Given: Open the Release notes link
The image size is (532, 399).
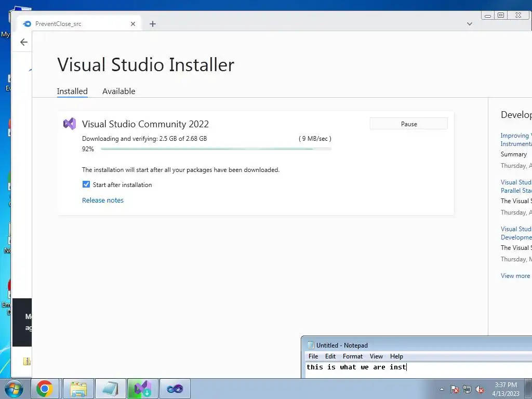Looking at the screenshot, I should coord(103,200).
